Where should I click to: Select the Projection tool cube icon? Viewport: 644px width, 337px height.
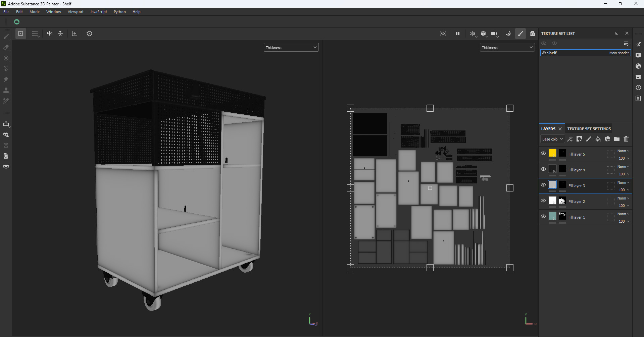pos(6,58)
